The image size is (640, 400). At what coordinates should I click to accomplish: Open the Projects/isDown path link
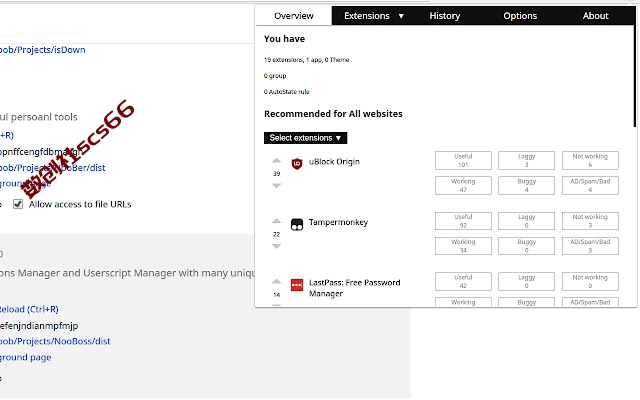(x=42, y=50)
